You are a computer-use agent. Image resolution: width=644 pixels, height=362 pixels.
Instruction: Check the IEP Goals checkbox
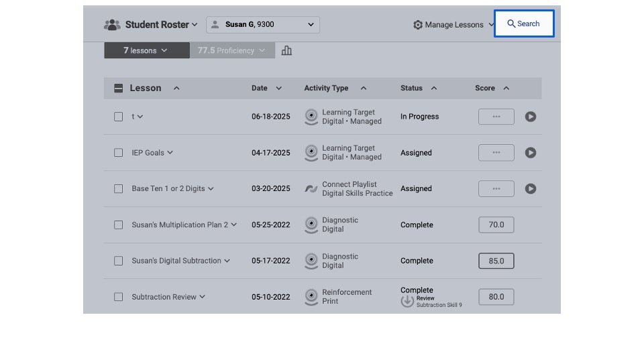click(x=118, y=153)
